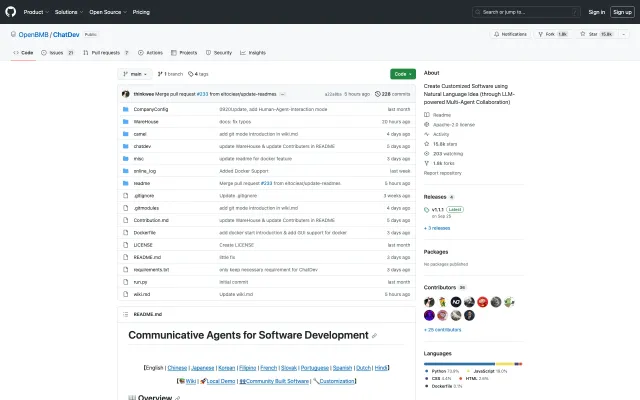The width and height of the screenshot is (640, 400).
Task: Expand commit message ellipsis button
Action: pos(282,94)
